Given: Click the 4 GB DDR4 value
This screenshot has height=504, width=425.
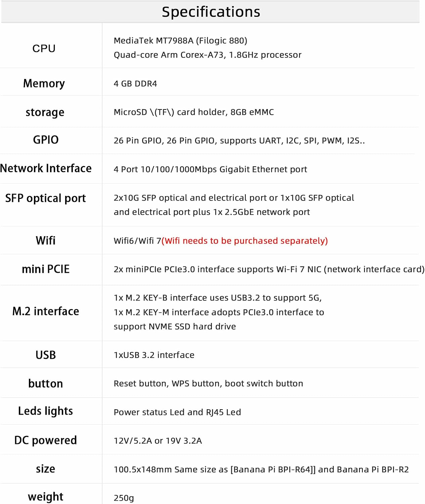Looking at the screenshot, I should 135,84.
